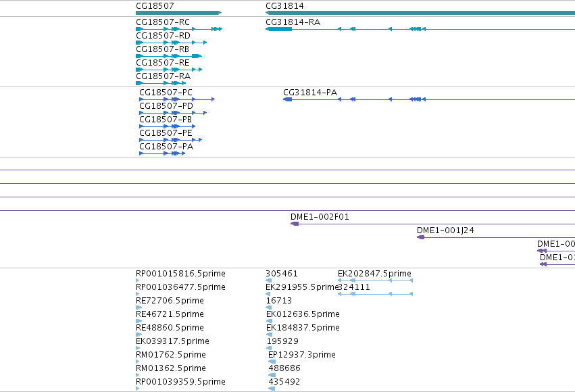Click the CG18507-PC protein label
Viewport: 575px width, 392px height.
pyautogui.click(x=166, y=93)
